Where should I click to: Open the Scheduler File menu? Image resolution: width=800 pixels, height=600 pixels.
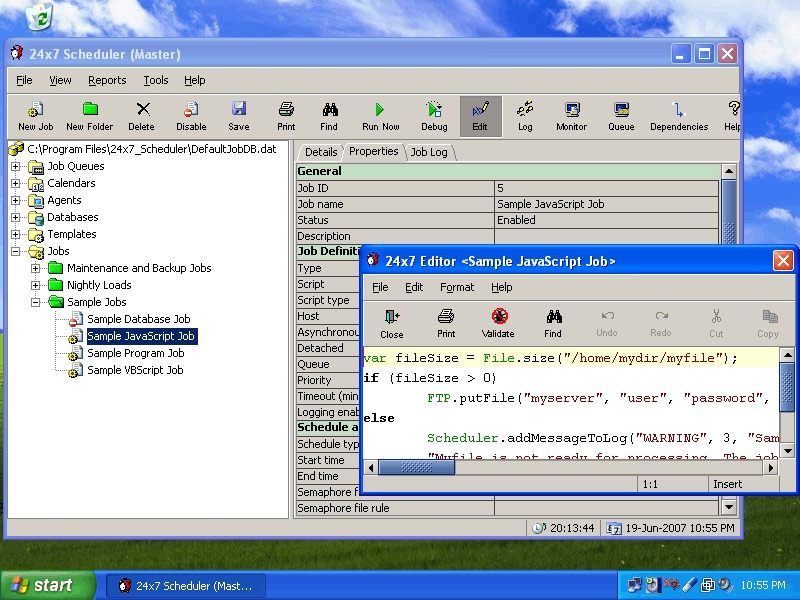[x=24, y=80]
